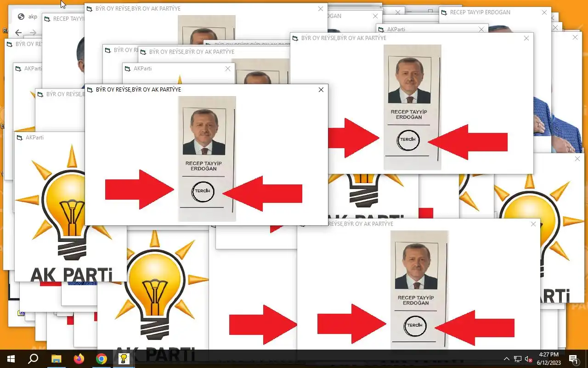Open the AK Parti lightbulb app in taskbar

124,359
